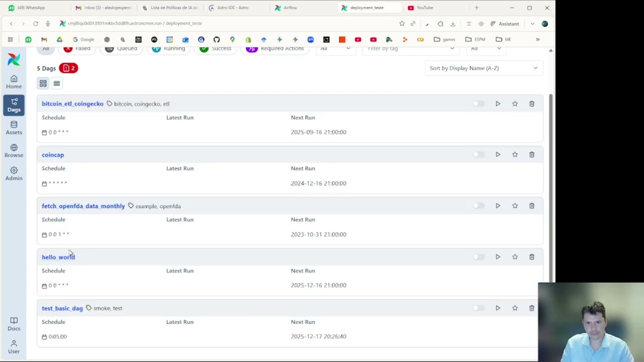The image size is (644, 362).
Task: Open the games bookmarks folder
Action: [x=445, y=39]
